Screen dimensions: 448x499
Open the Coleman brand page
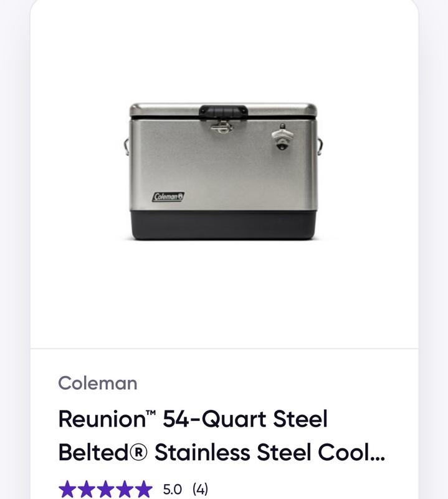[97, 384]
